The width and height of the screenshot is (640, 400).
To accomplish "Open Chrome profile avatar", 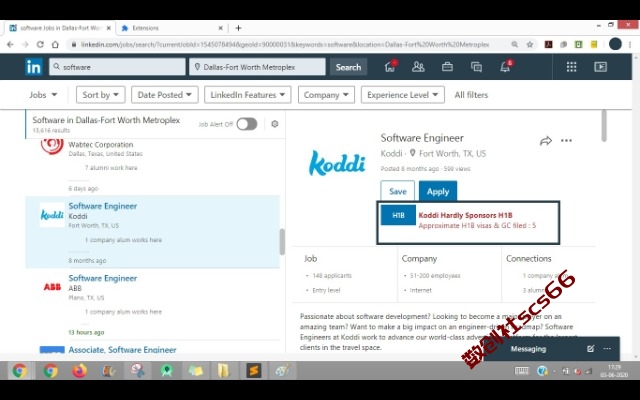I will [x=615, y=44].
